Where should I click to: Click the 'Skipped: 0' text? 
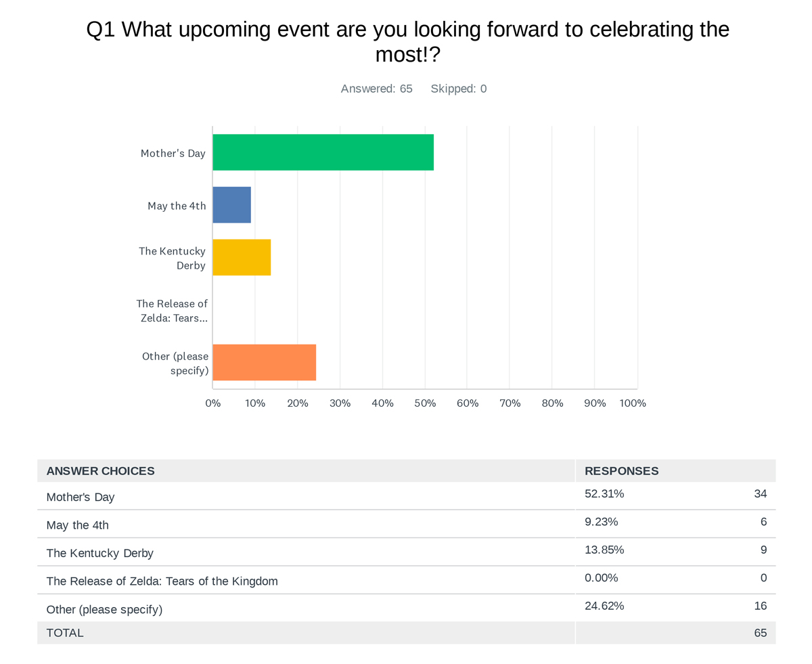click(x=458, y=89)
